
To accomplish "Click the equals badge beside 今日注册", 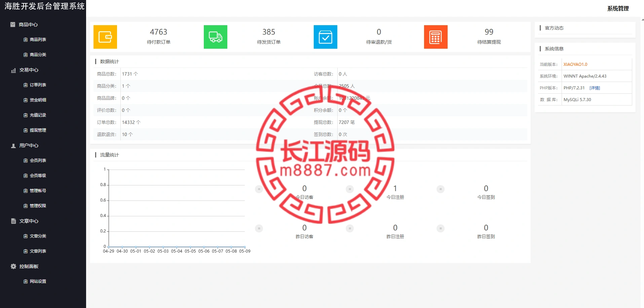I will click(x=350, y=189).
